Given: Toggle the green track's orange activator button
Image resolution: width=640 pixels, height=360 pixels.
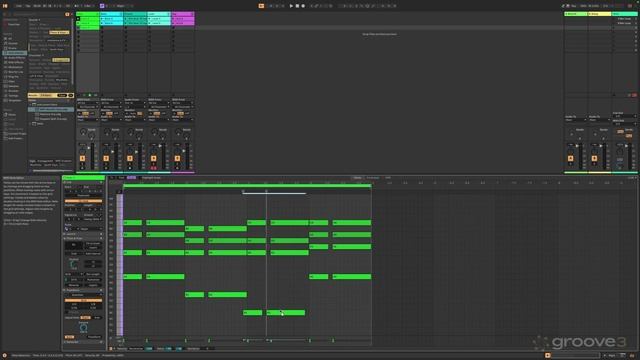Looking at the screenshot, I should [x=82, y=158].
